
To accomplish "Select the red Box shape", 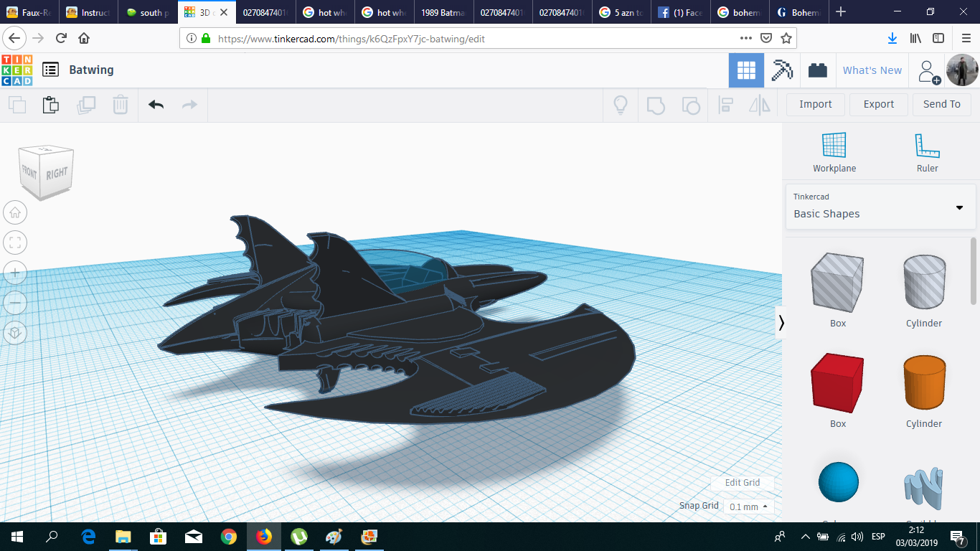I will click(x=838, y=384).
